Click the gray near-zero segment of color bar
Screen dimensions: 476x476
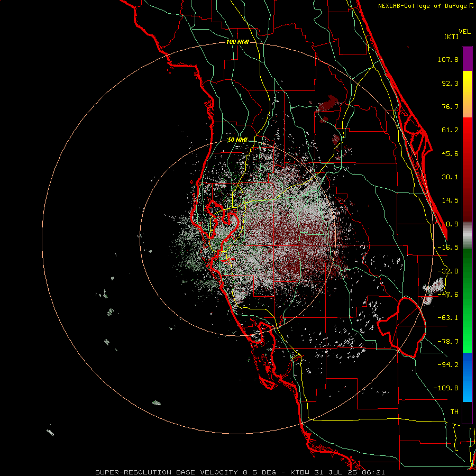[467, 235]
